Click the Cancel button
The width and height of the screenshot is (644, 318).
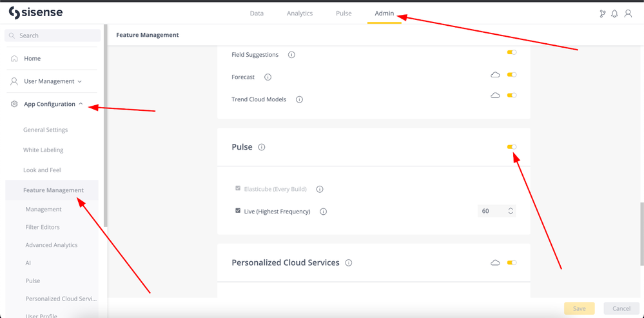click(x=621, y=308)
